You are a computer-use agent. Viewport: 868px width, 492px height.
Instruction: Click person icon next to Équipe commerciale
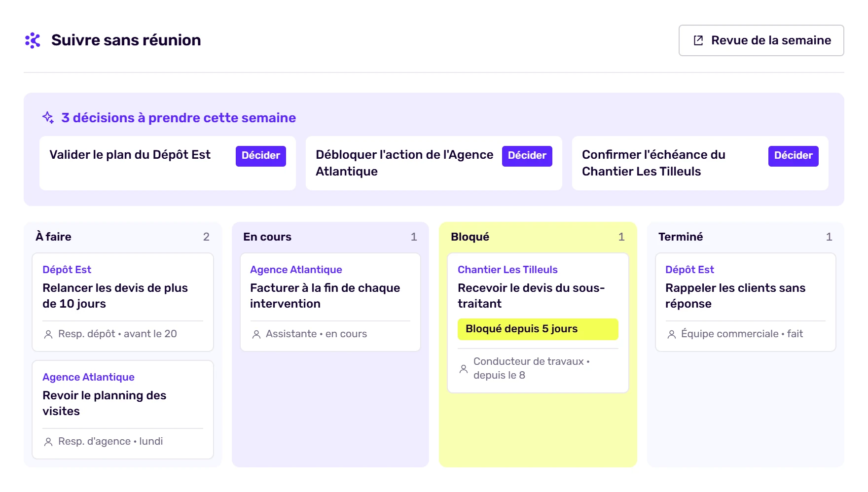[672, 334]
